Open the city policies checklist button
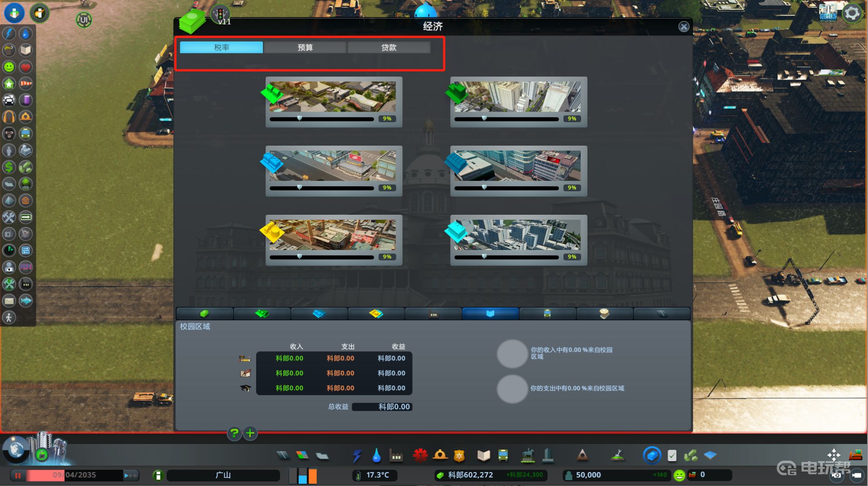The width and height of the screenshot is (868, 486). tap(672, 455)
